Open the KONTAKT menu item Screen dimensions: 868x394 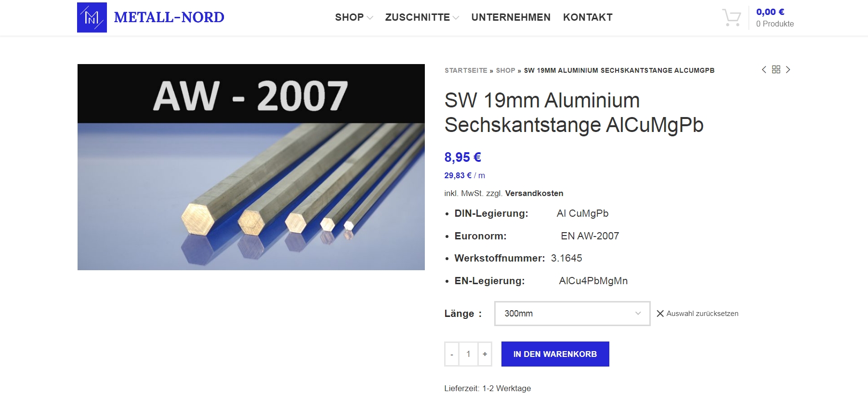coord(588,17)
